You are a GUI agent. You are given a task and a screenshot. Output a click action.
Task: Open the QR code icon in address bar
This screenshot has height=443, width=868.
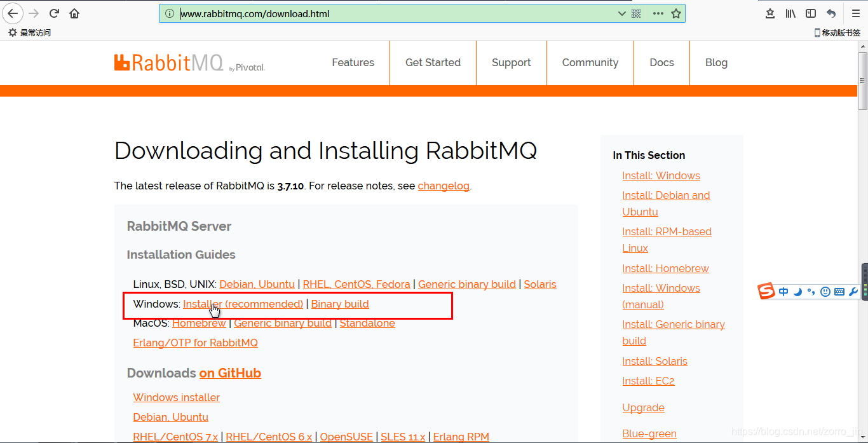pyautogui.click(x=636, y=13)
